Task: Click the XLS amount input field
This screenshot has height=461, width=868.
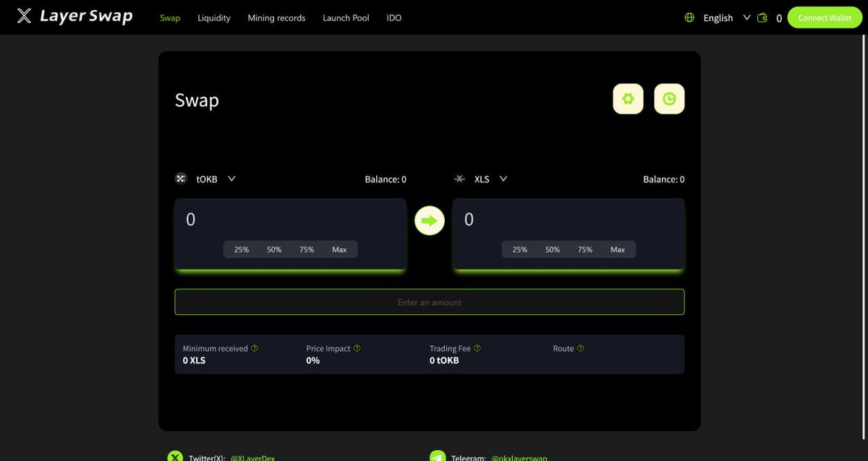Action: point(569,219)
